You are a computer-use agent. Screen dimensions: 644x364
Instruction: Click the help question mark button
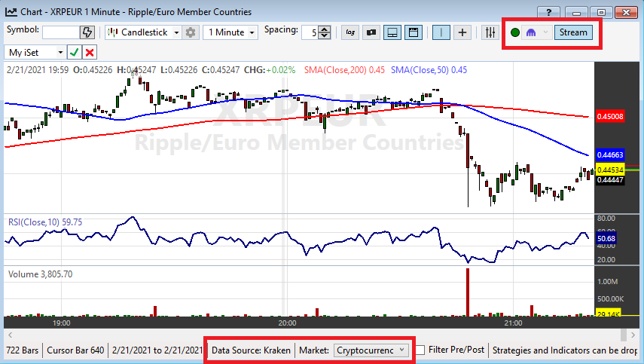(548, 12)
